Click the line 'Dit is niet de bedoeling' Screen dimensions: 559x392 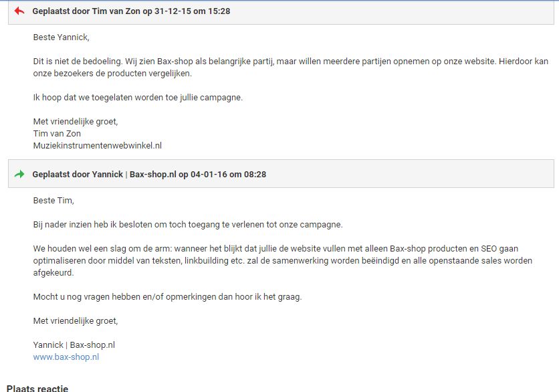coord(291,62)
